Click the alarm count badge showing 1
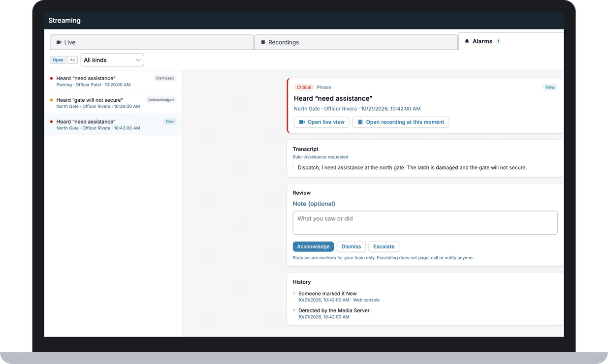Screen dimensions: 608x364 tap(498, 41)
